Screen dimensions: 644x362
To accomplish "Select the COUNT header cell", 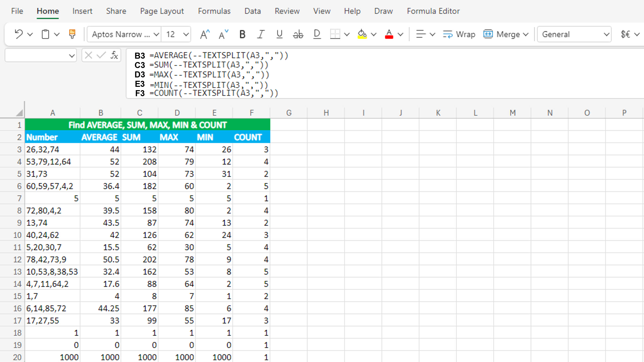I will coord(252,137).
